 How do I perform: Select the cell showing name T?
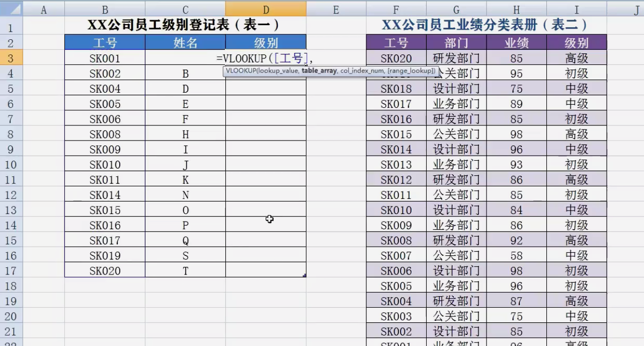tap(185, 270)
